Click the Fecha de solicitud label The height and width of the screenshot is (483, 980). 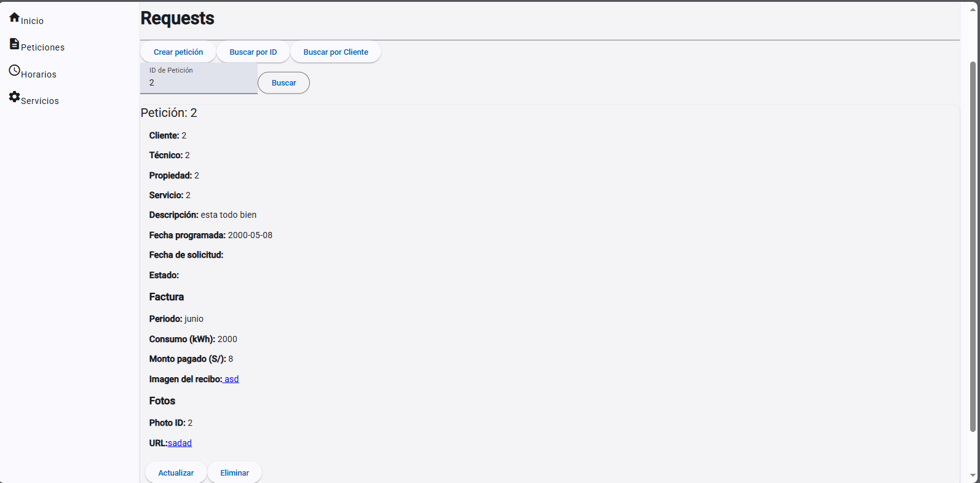click(186, 255)
